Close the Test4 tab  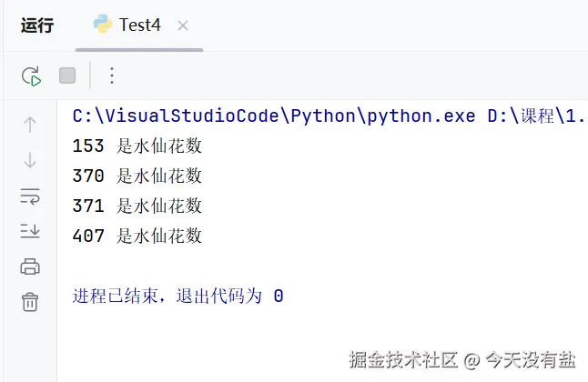coord(183,25)
